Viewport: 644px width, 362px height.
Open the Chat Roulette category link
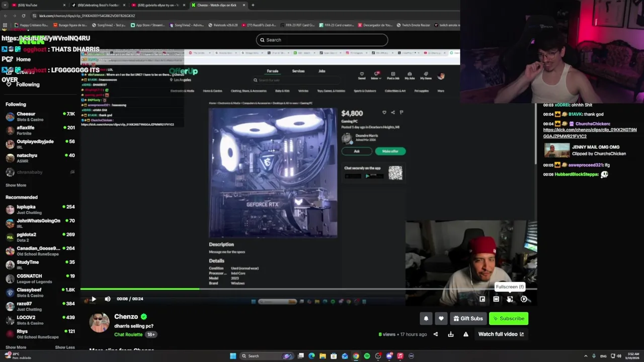click(x=128, y=334)
